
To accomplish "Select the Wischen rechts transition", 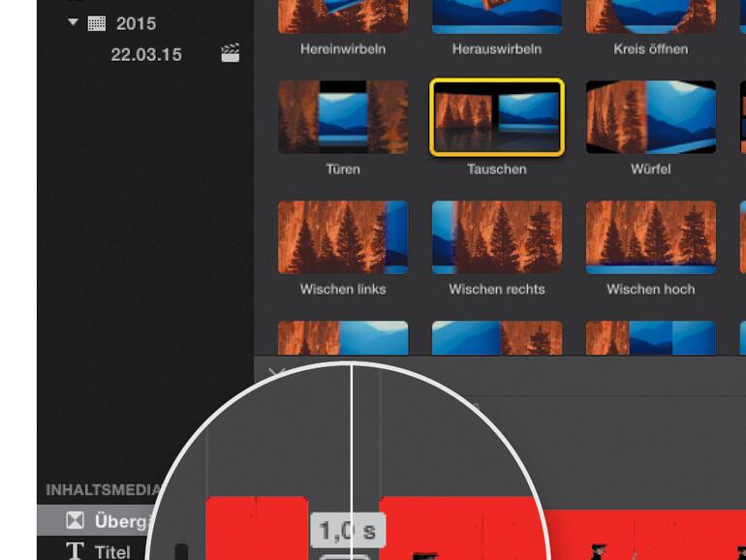I will coord(497,237).
